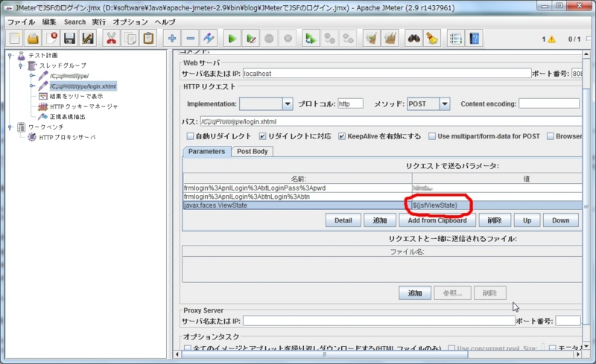Viewport: 596px width, 364px height.
Task: Open Help with the question mark icon
Action: tap(474, 39)
